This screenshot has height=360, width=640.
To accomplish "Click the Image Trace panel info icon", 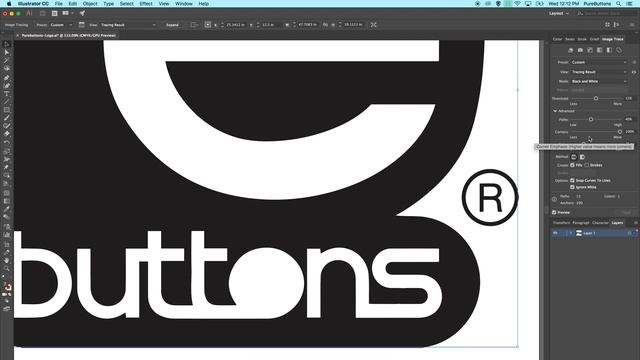I will (554, 199).
